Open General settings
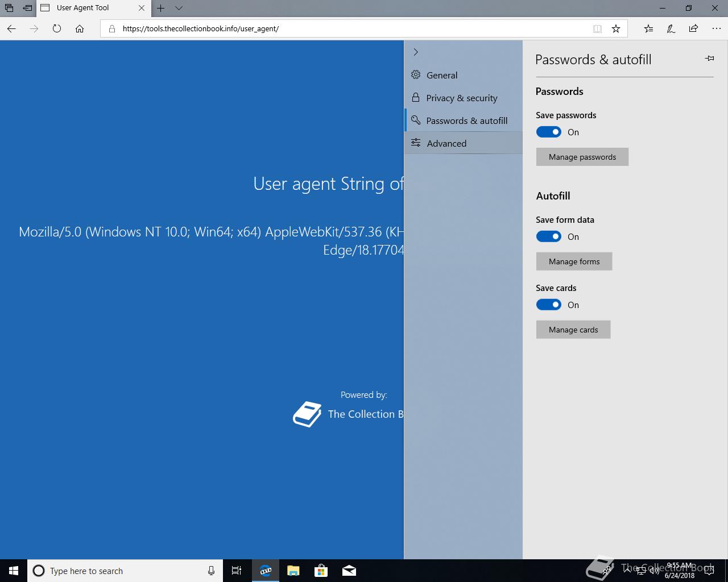This screenshot has height=582, width=728. 464,75
